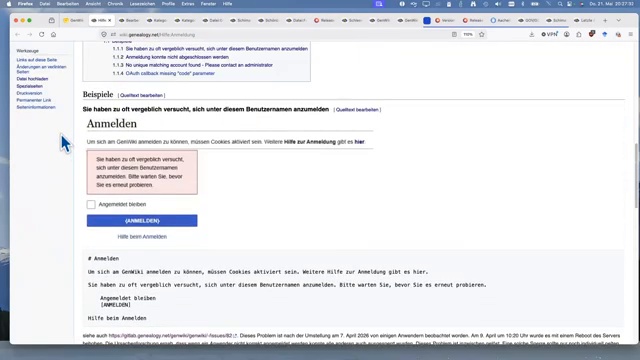Click the blue diamond extension icon
Viewport: 640px width, 360px height.
coord(605,35)
